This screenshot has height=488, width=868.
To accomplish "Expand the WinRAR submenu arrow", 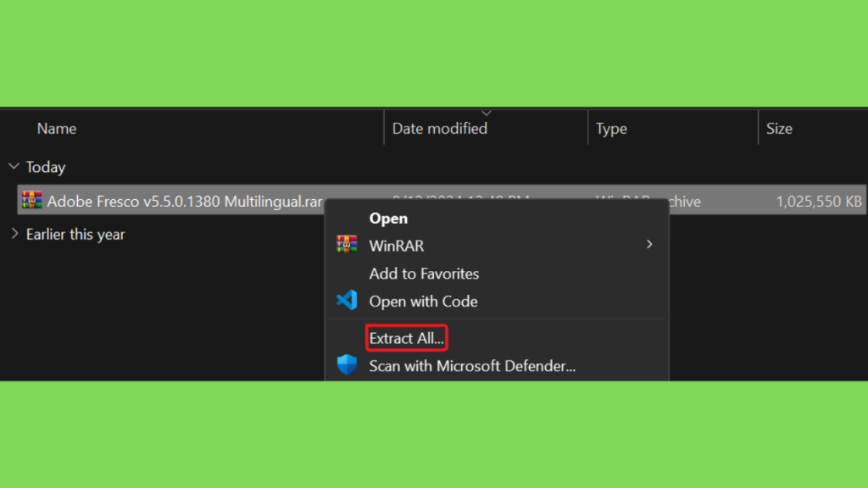I will tap(649, 244).
